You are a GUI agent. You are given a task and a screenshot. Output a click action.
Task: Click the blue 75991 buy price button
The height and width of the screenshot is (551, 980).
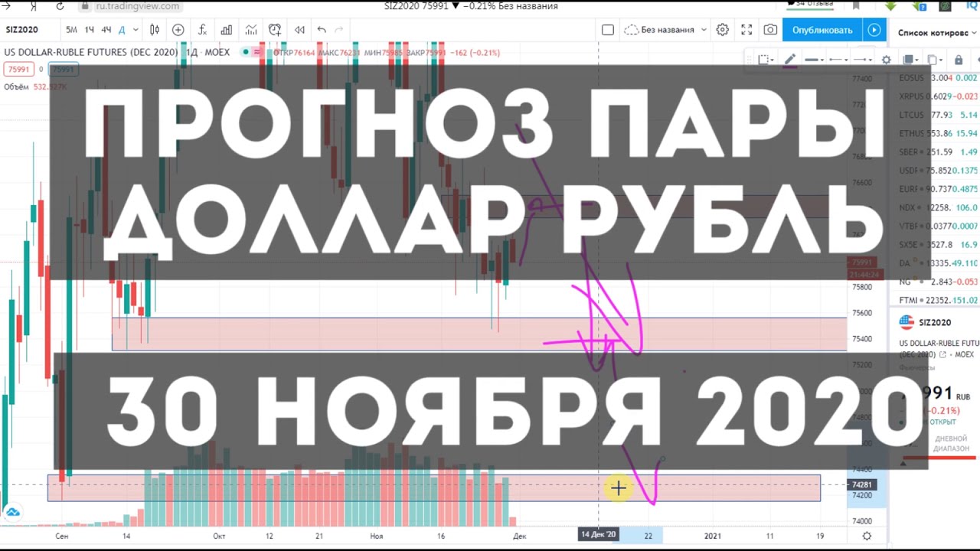click(63, 70)
